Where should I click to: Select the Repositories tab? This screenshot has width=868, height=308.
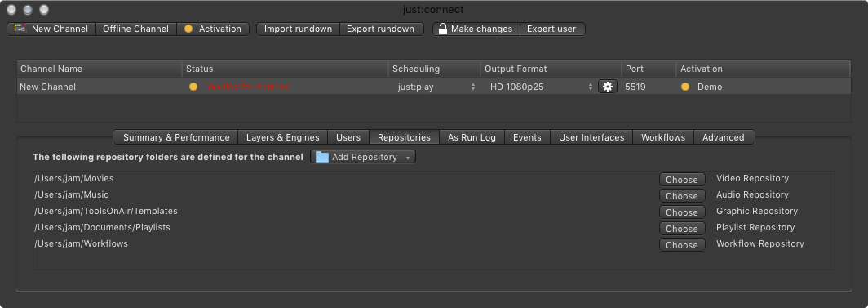click(x=404, y=136)
